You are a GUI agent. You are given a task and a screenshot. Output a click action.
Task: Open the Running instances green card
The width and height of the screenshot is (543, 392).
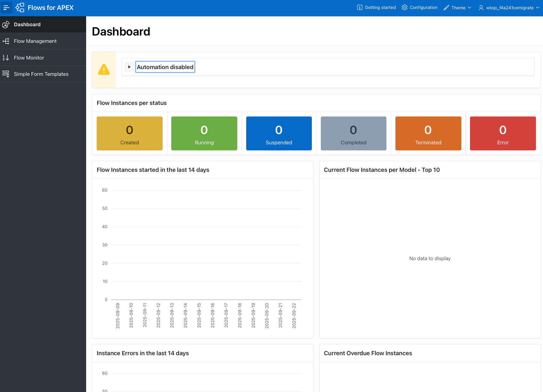(204, 133)
